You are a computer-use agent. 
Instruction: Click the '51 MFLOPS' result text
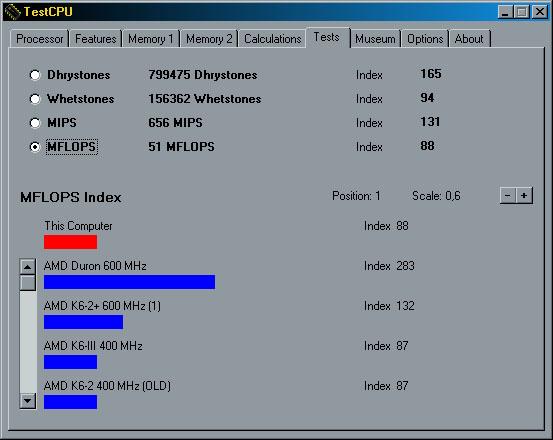181,147
